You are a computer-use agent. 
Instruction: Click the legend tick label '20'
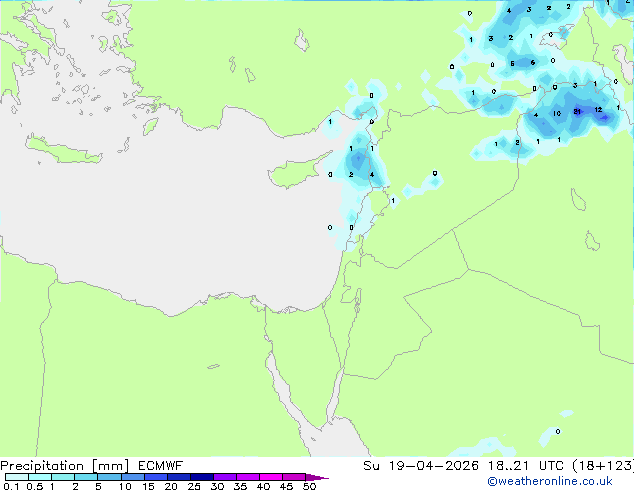(171, 486)
